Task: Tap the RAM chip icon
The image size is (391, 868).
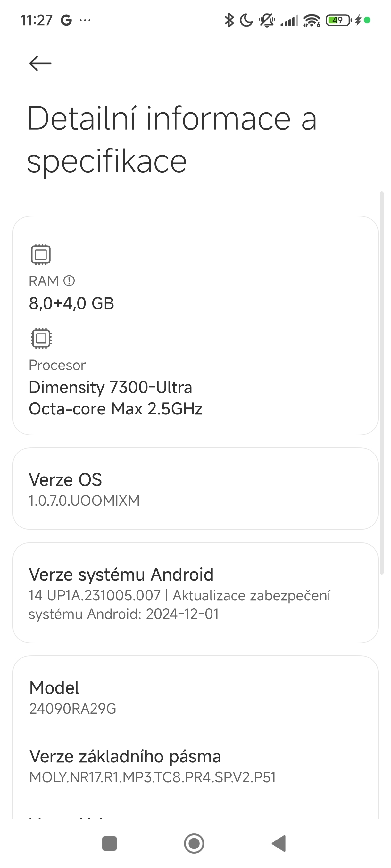Action: coord(41,254)
